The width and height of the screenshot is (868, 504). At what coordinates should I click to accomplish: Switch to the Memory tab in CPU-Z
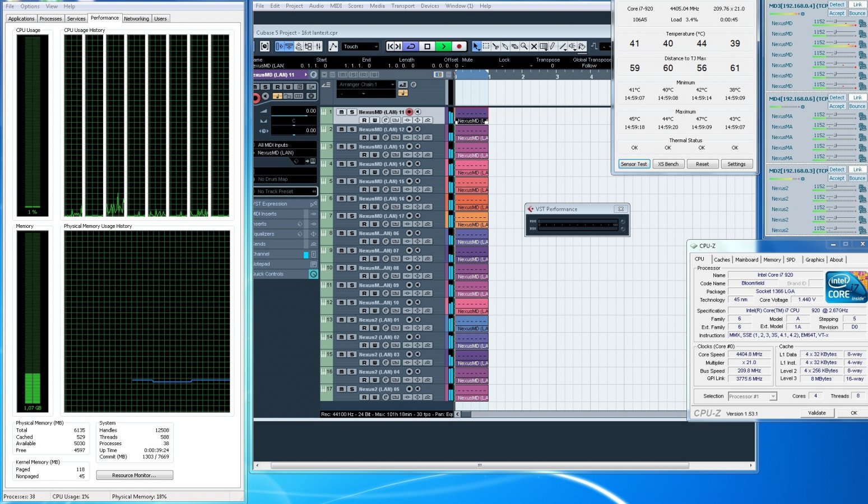click(772, 260)
